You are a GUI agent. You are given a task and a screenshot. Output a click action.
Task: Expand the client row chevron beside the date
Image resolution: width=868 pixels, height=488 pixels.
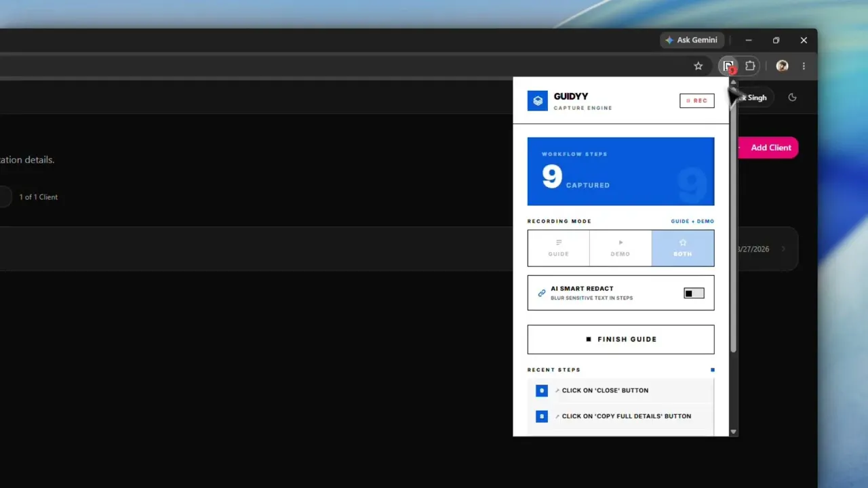pyautogui.click(x=783, y=249)
